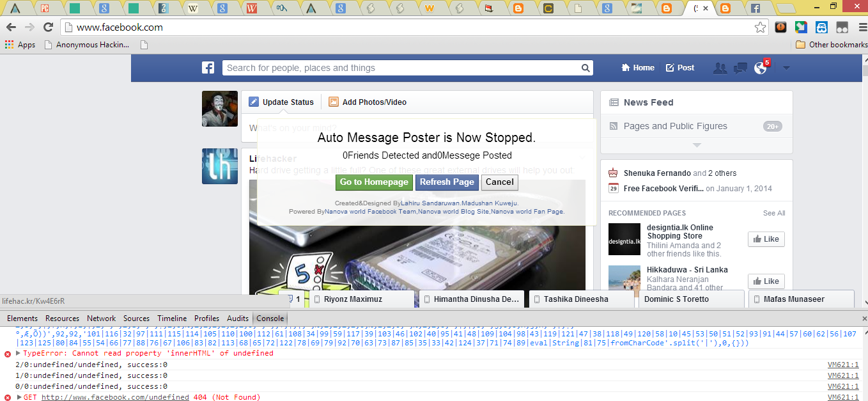Open the messages chat bubble icon

click(740, 68)
